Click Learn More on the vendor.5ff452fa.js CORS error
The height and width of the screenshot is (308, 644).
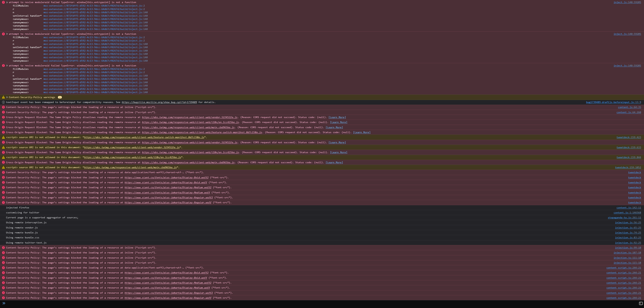point(337,117)
